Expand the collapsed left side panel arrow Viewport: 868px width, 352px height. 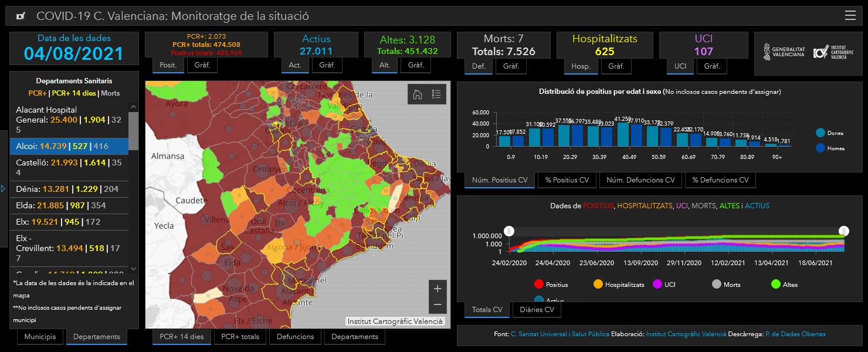point(3,188)
